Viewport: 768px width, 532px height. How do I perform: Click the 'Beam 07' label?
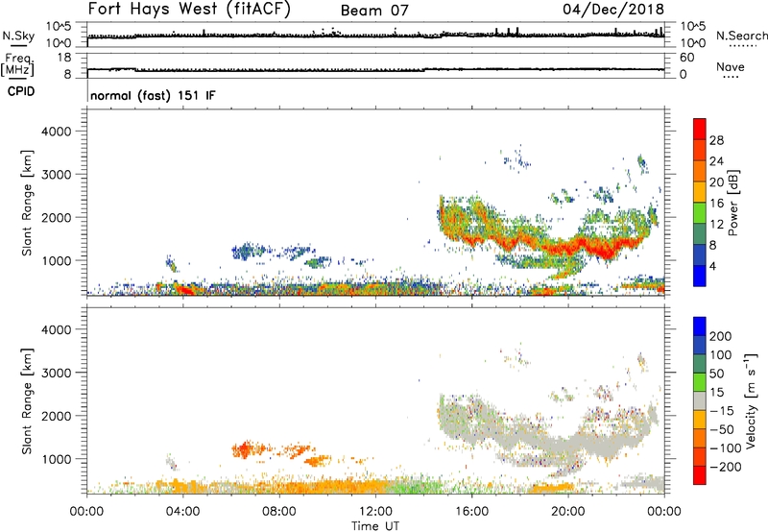[374, 11]
